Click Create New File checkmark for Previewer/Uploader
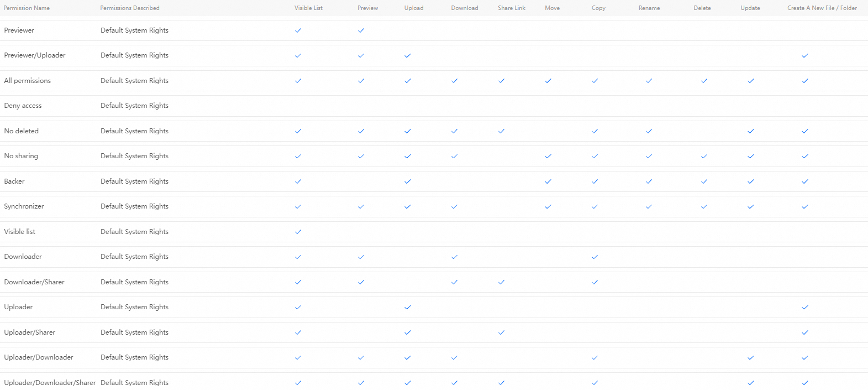This screenshot has height=390, width=868. click(805, 56)
